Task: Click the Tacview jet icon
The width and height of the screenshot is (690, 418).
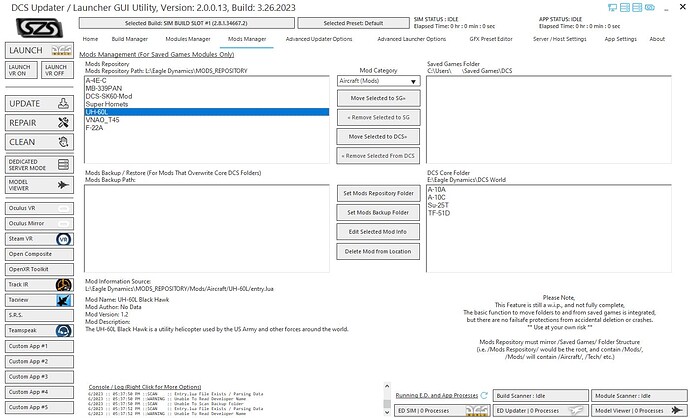Action: pyautogui.click(x=64, y=300)
